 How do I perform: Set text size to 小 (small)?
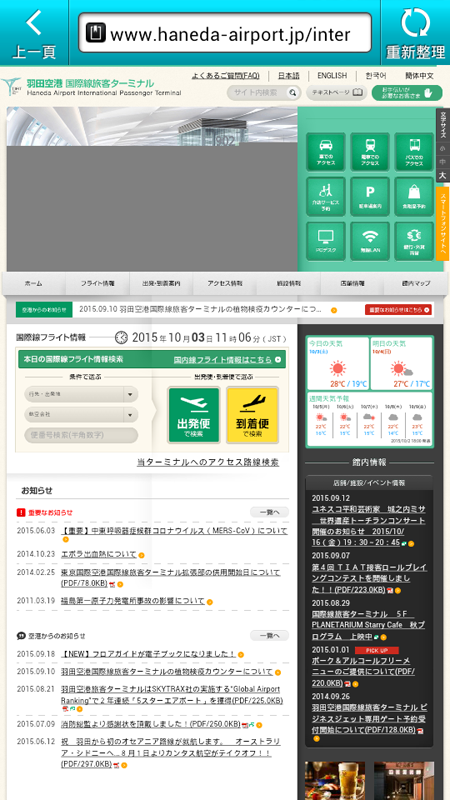(x=442, y=148)
